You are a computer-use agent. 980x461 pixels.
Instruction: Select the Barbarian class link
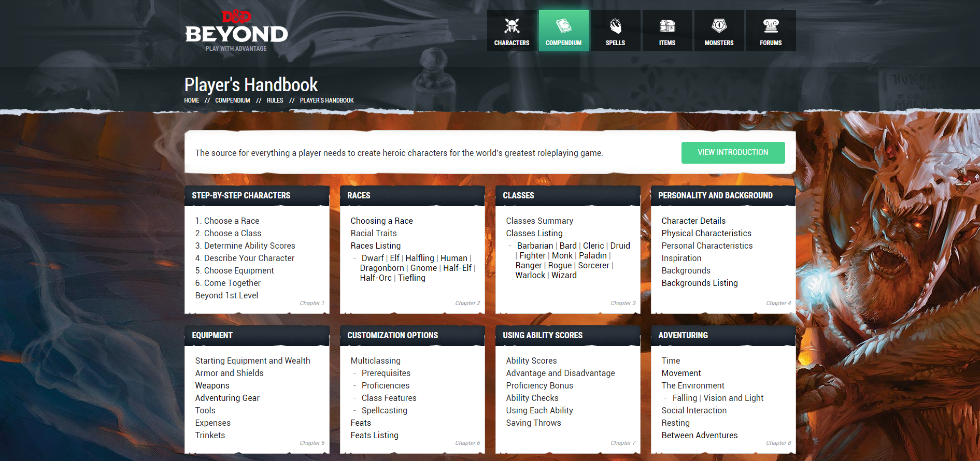(535, 246)
